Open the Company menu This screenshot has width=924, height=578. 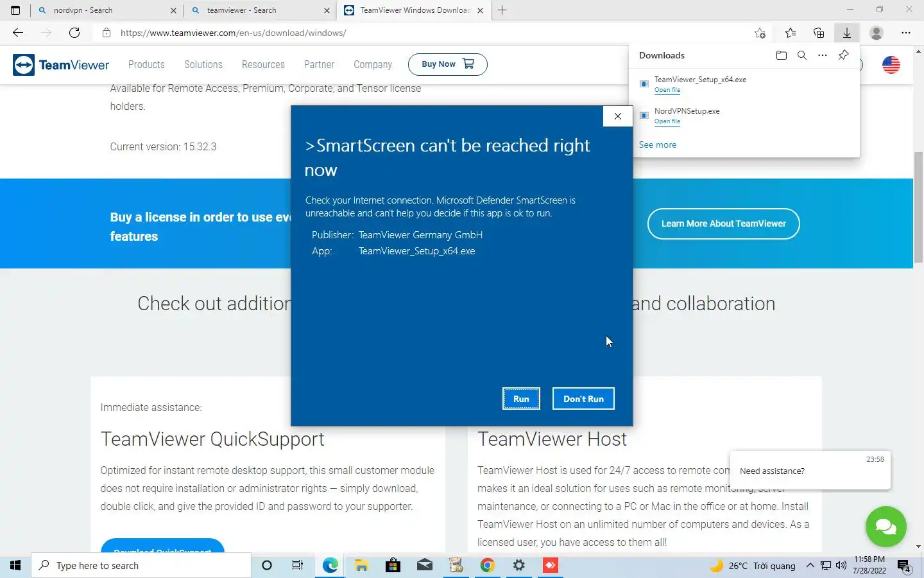click(x=373, y=64)
